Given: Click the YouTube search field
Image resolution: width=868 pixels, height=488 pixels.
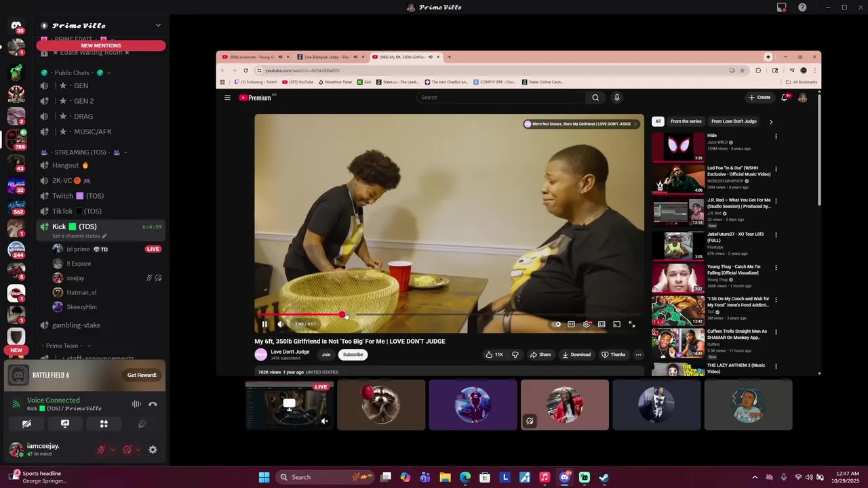Looking at the screenshot, I should tap(500, 98).
